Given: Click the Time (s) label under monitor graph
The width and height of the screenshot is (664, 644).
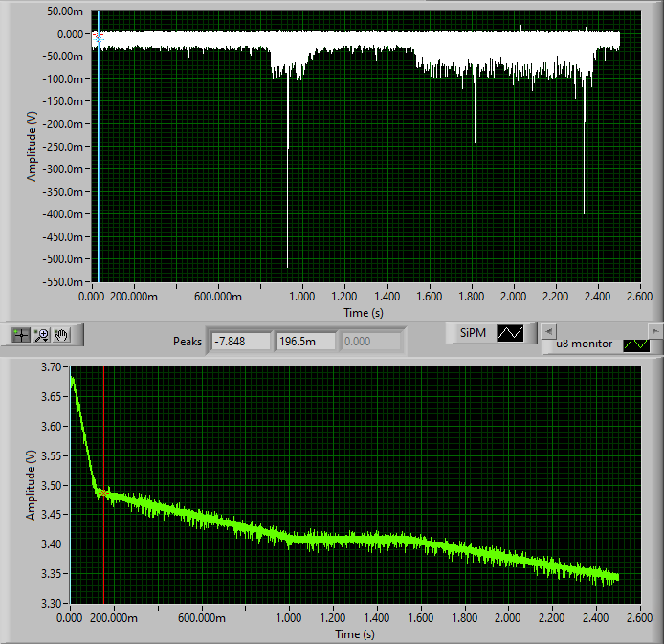Looking at the screenshot, I should point(355,633).
